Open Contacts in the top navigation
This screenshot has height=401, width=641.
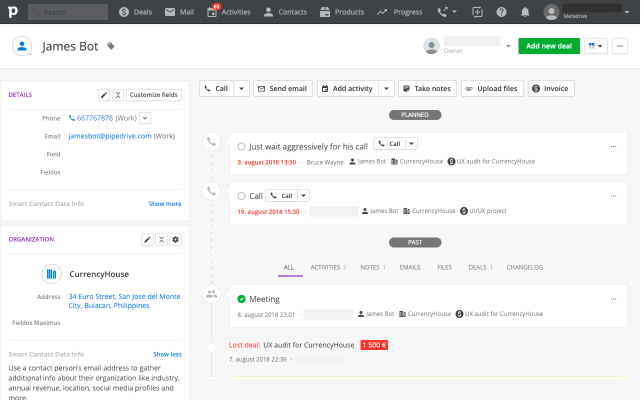(x=285, y=12)
